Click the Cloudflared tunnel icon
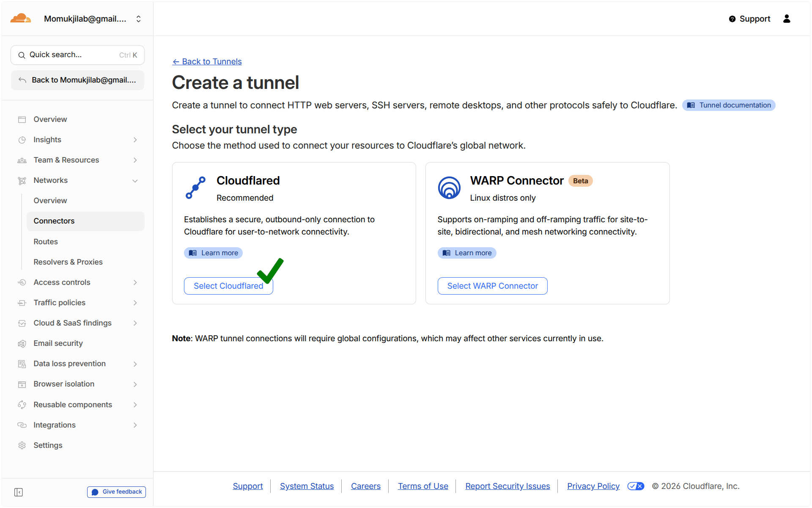 195,188
